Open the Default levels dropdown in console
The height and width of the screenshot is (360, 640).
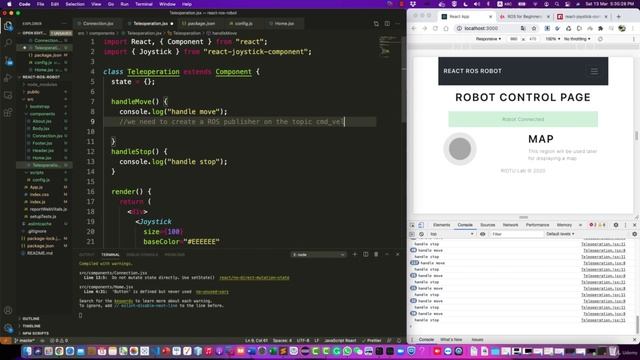[x=560, y=234]
